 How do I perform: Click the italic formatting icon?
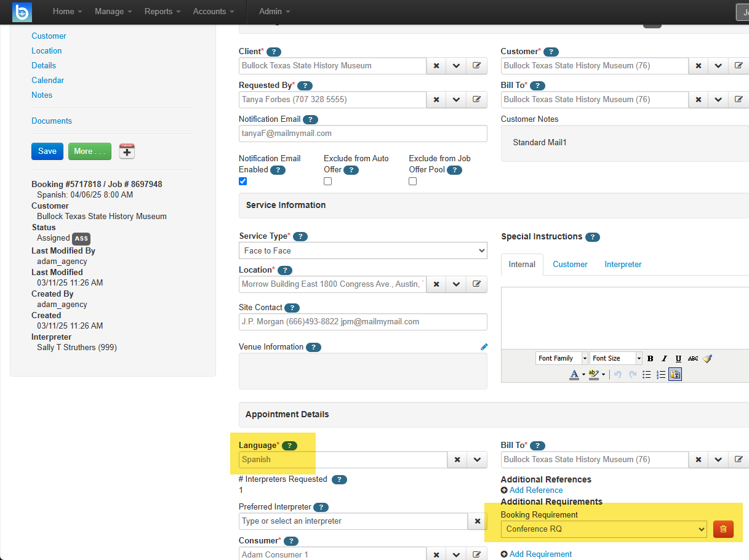664,358
